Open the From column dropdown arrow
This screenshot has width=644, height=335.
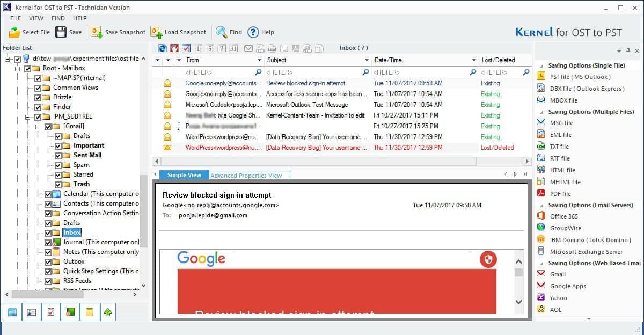(260, 60)
